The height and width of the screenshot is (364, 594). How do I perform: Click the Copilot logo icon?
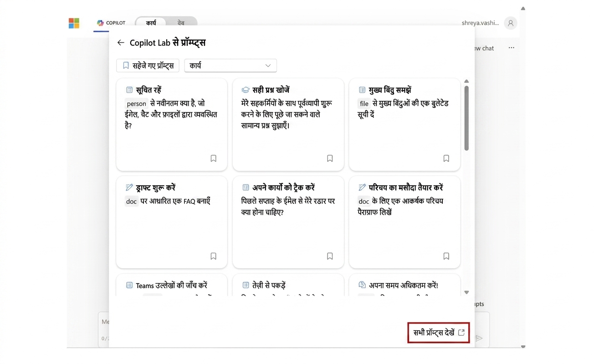pos(100,23)
